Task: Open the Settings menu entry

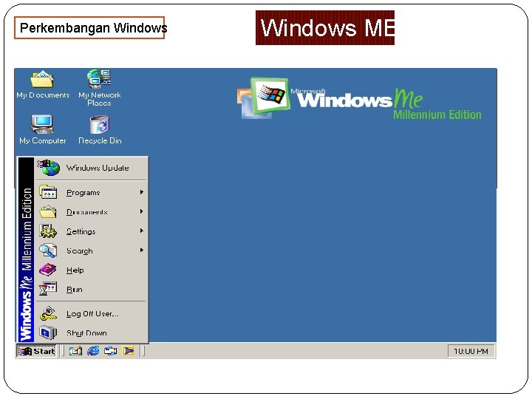Action: pos(92,231)
